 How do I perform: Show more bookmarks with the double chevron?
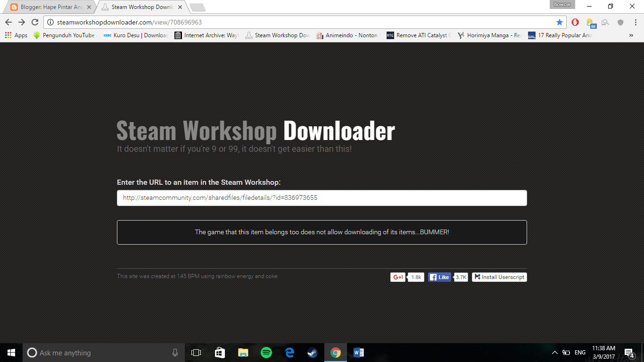[631, 35]
